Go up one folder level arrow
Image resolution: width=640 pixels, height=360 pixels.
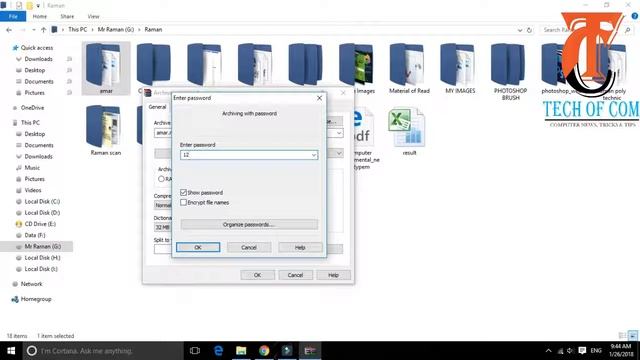pyautogui.click(x=44, y=30)
